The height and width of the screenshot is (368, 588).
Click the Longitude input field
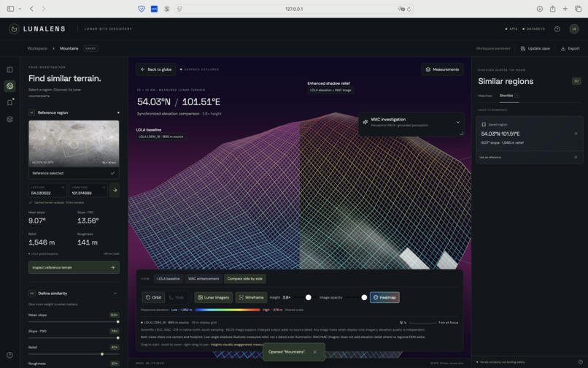point(88,191)
